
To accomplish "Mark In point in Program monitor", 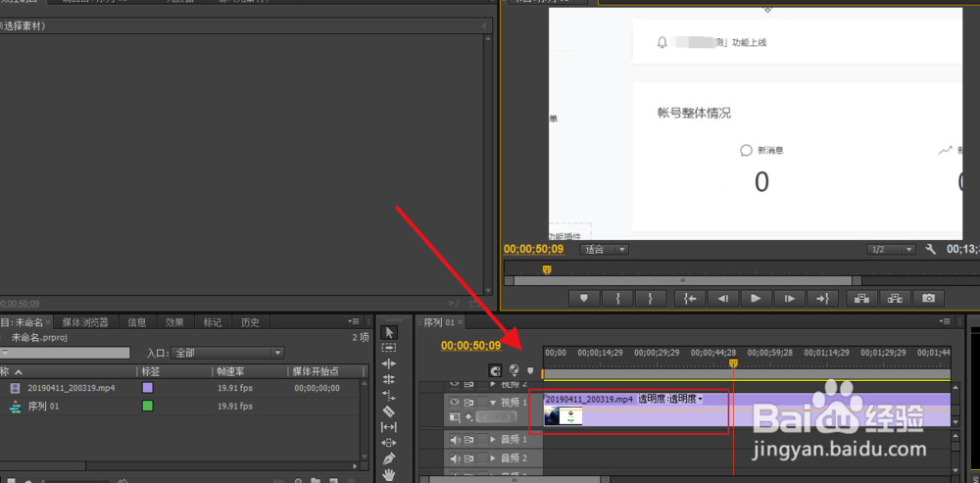I will pos(618,299).
